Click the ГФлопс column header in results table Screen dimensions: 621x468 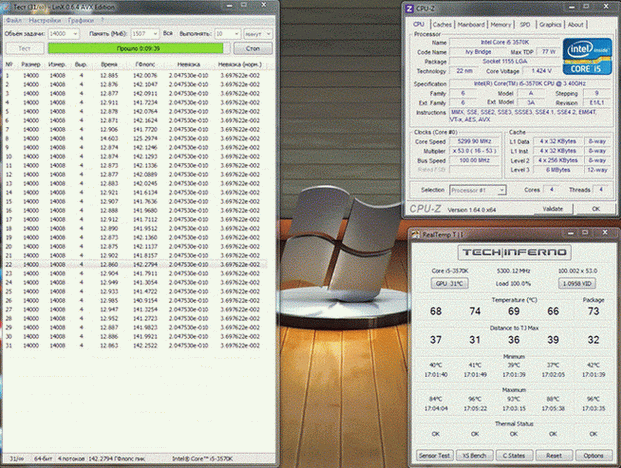click(x=147, y=63)
